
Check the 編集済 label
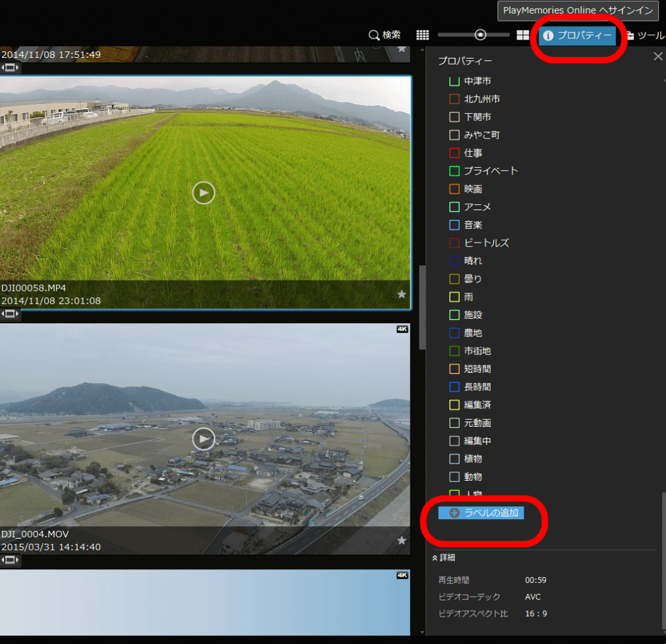pos(454,405)
